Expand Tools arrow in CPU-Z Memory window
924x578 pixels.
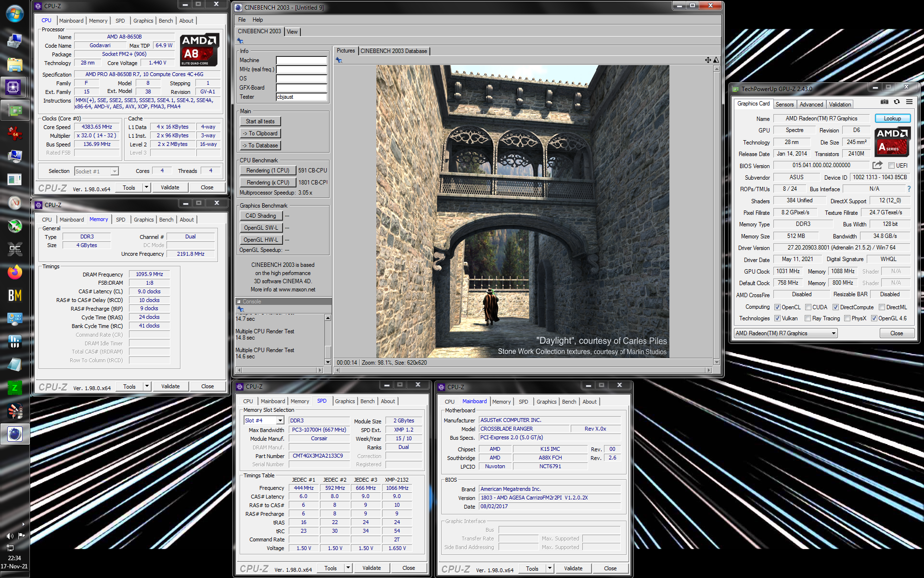pos(147,386)
